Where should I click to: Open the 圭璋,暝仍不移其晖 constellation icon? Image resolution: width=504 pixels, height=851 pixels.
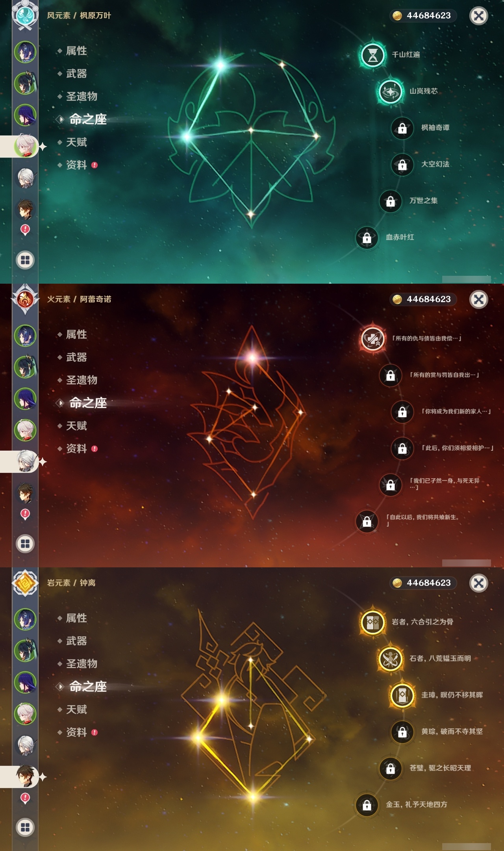click(x=402, y=695)
